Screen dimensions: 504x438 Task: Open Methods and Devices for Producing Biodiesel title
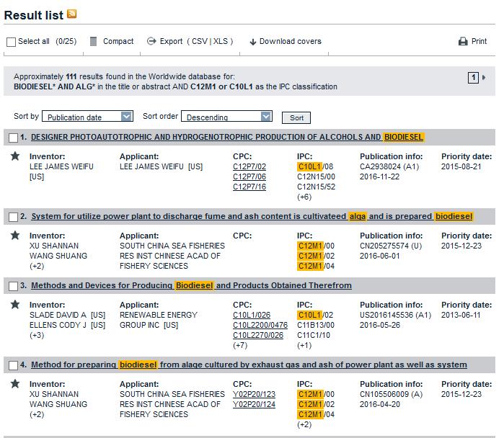coord(191,285)
